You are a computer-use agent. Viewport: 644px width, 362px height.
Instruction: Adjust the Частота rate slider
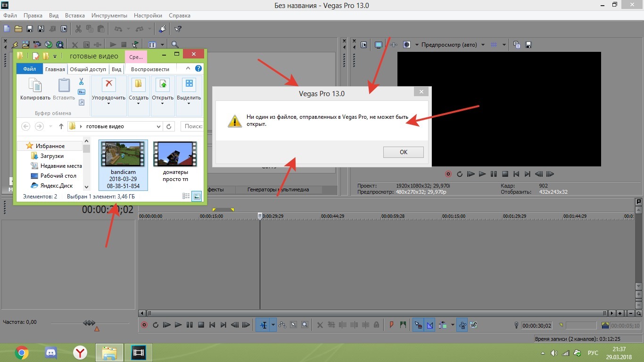pos(89,323)
